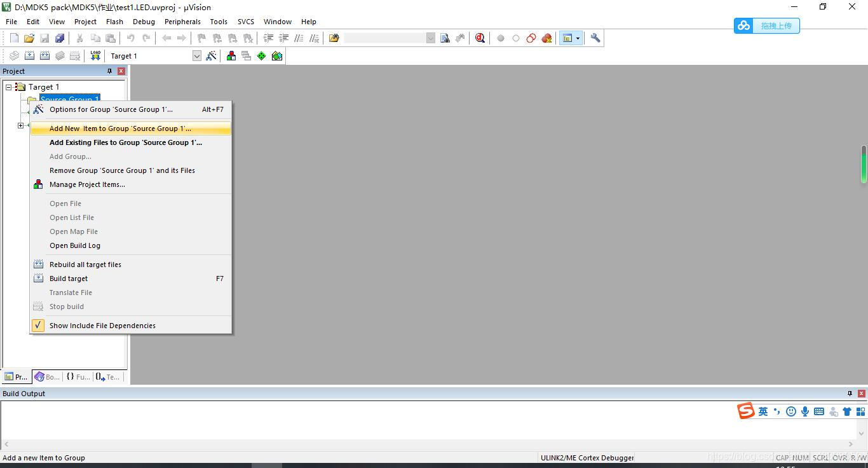Click the Navigate Backwards arrow icon
The height and width of the screenshot is (468, 868).
tap(166, 38)
